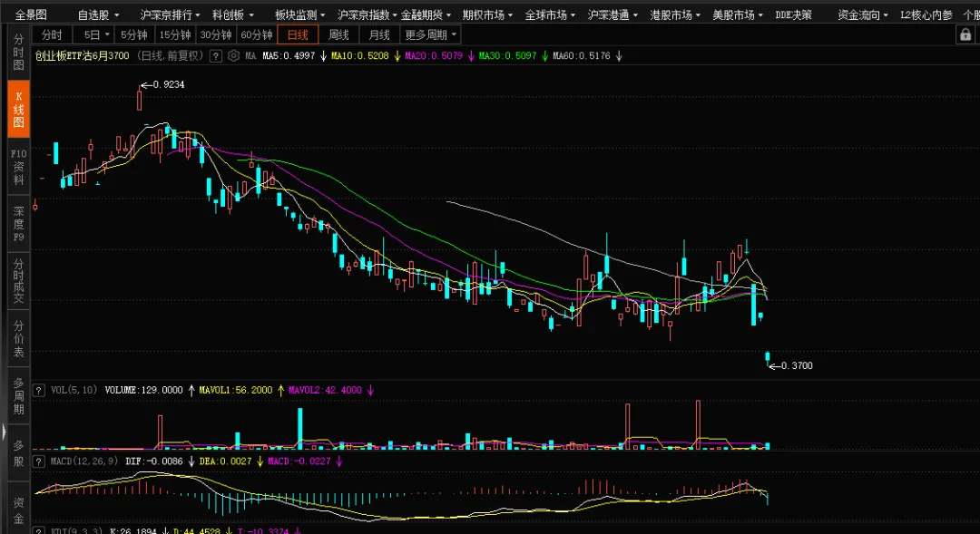This screenshot has width=980, height=534.
Task: Open 分价表 in the left sidebar
Action: click(19, 338)
